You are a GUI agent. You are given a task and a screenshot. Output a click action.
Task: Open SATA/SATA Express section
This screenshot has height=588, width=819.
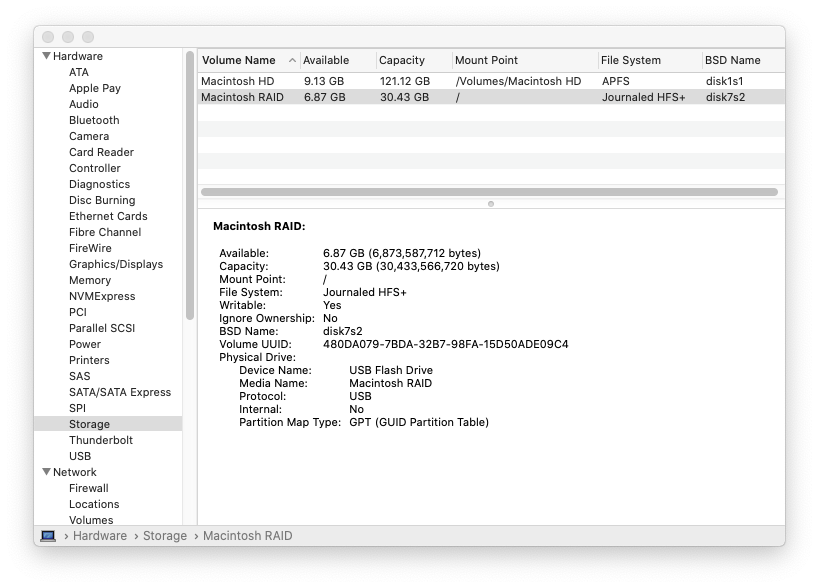(120, 392)
